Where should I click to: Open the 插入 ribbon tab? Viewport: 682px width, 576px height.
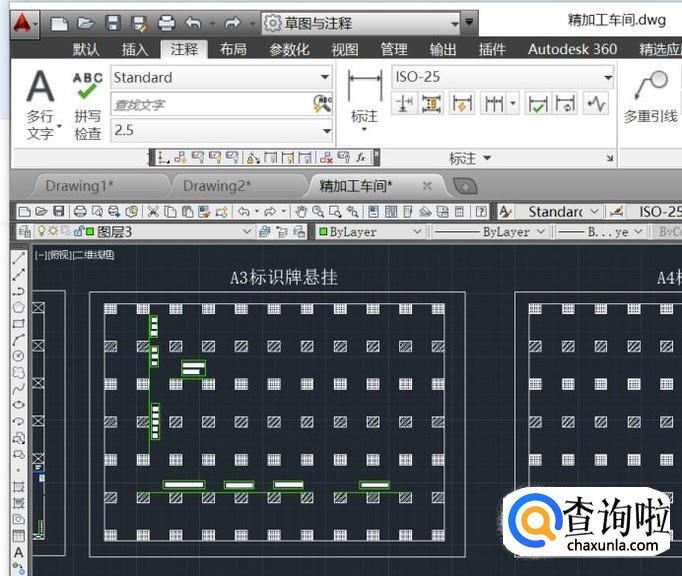coord(134,49)
